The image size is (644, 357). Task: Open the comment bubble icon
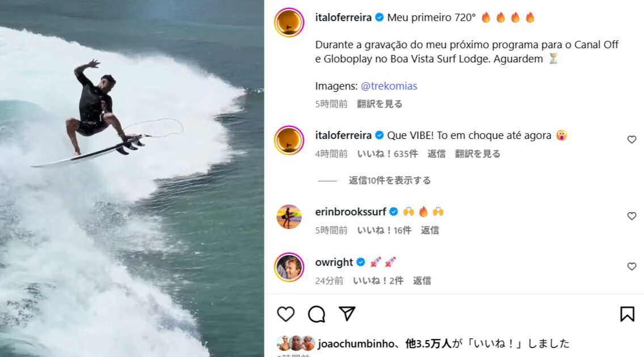[317, 314]
